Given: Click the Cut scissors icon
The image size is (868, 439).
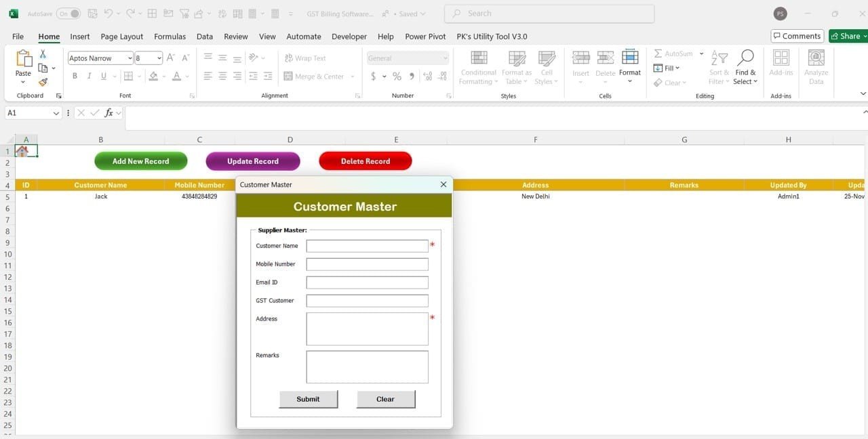Looking at the screenshot, I should click(x=43, y=54).
